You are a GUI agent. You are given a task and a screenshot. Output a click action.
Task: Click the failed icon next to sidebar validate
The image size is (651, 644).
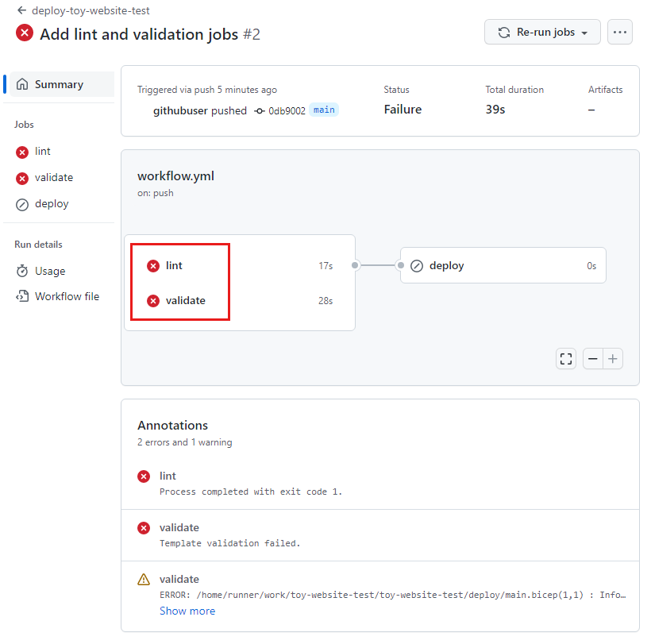coord(22,179)
